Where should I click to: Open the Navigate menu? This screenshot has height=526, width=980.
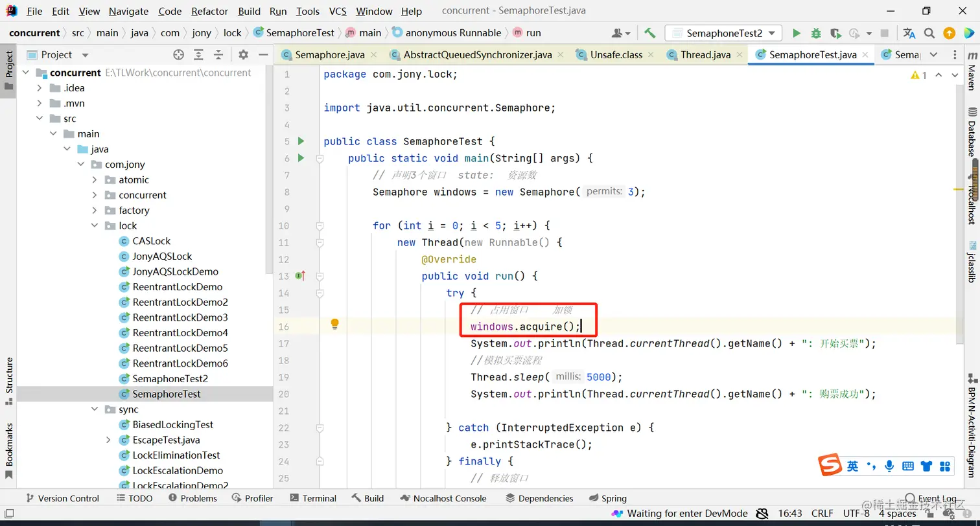(x=128, y=11)
